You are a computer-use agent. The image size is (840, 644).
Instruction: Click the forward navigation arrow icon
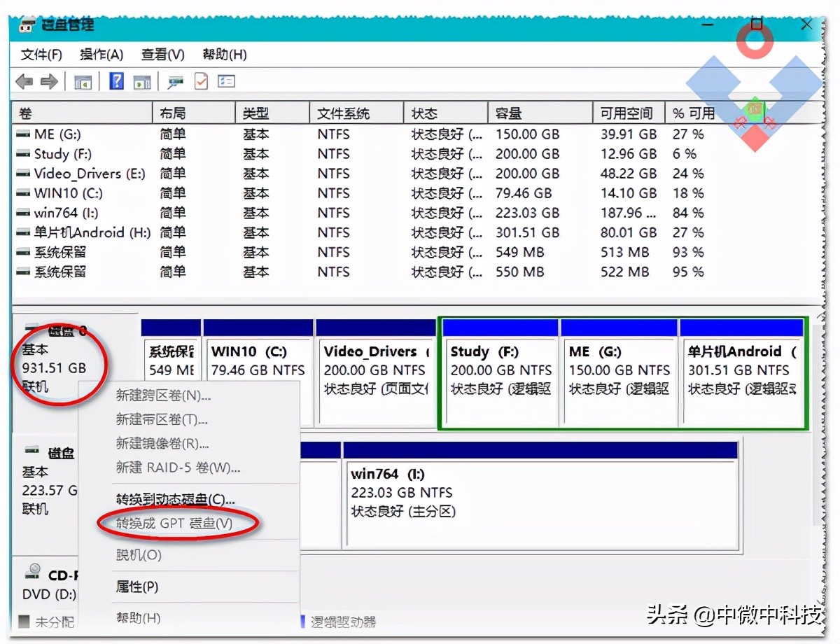[48, 81]
